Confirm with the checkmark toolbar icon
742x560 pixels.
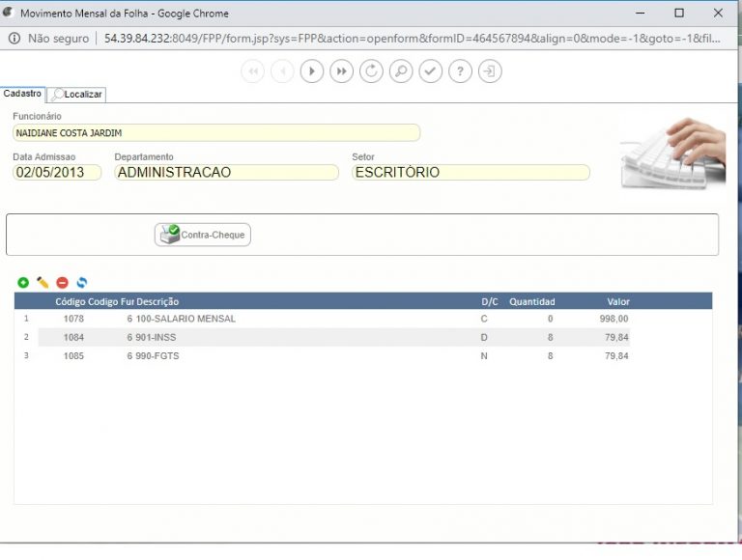tap(431, 71)
